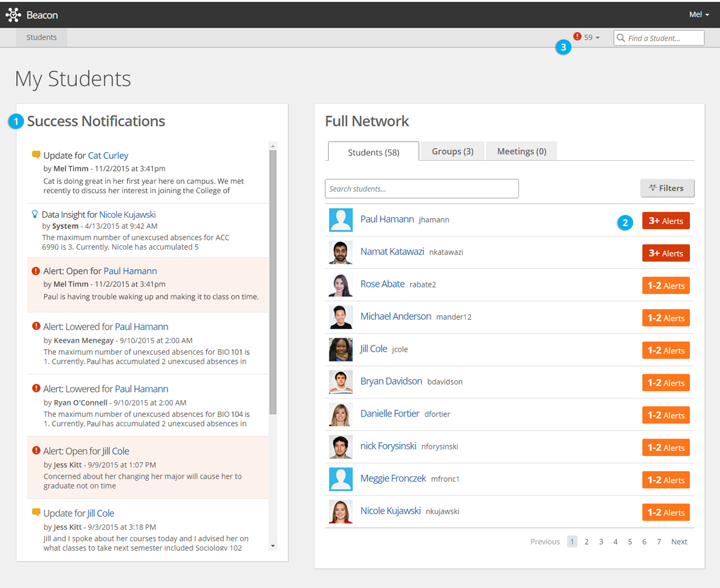The height and width of the screenshot is (588, 720).
Task: Click the lightbulb Data Insight icon
Action: coord(34,214)
